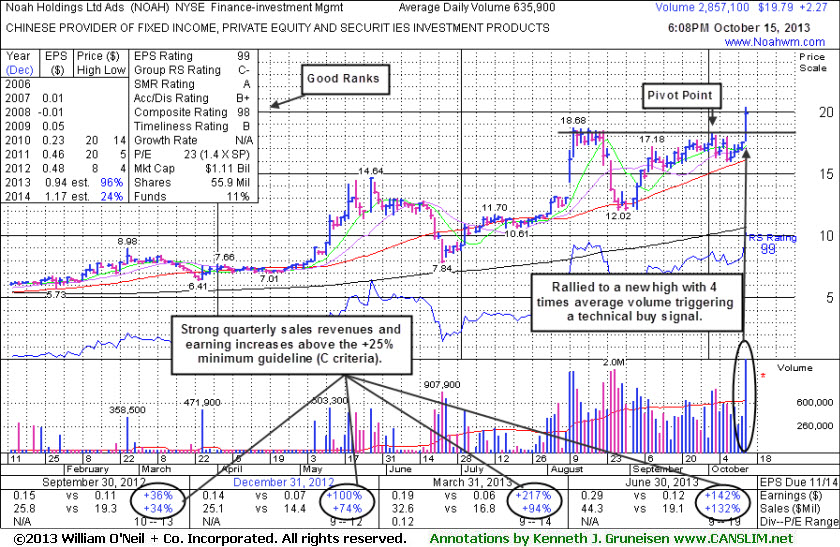Click the +142% June 2013 earnings change
This screenshot has height=547, width=840.
point(722,496)
